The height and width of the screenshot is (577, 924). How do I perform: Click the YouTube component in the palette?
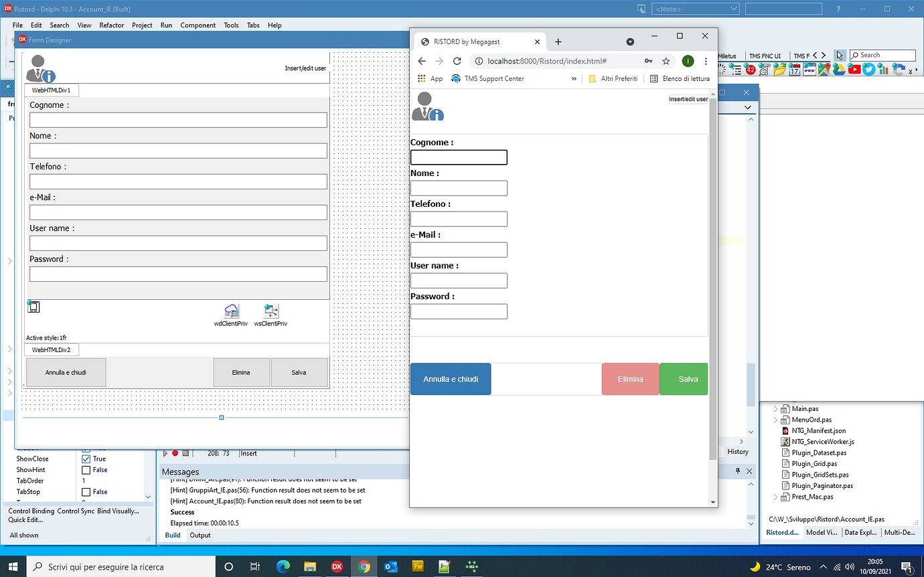pyautogui.click(x=854, y=69)
